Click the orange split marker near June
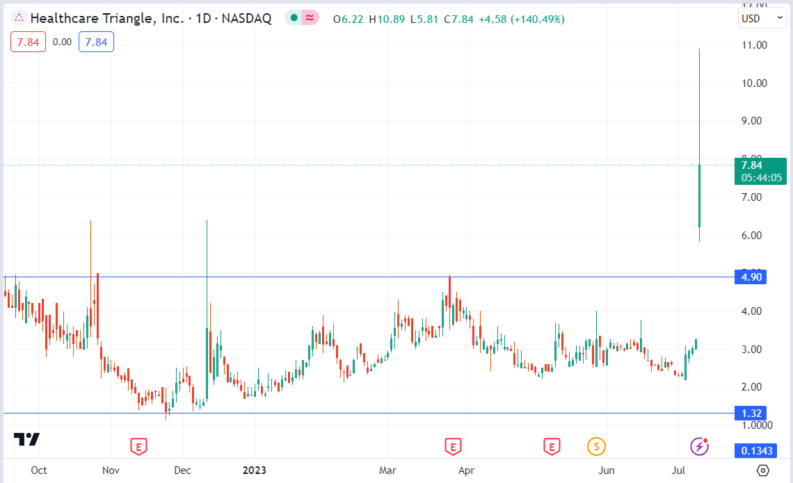 coord(597,445)
